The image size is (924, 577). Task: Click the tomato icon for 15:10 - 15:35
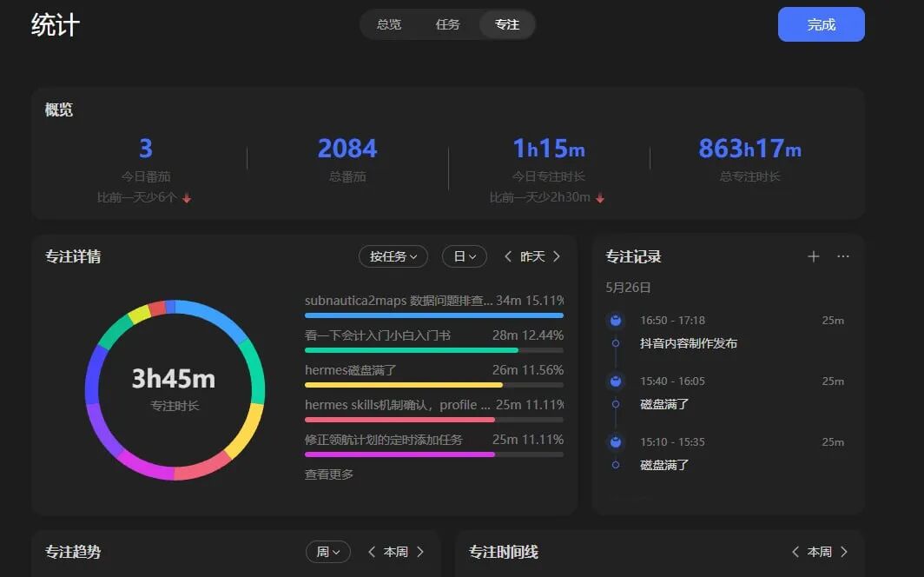coord(616,442)
